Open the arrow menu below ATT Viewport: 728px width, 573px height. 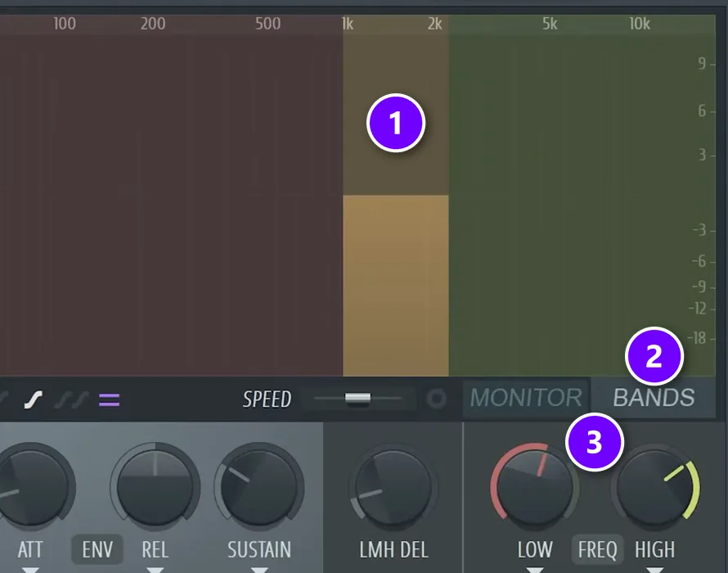(30, 570)
